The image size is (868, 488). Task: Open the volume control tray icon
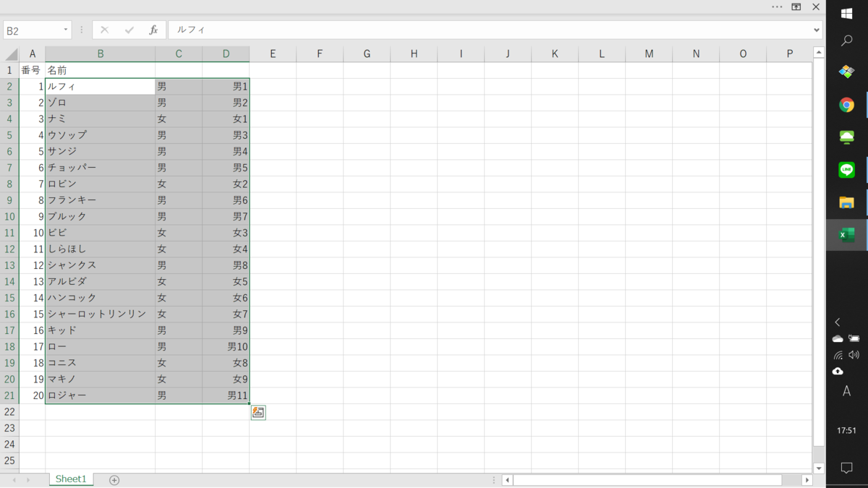(854, 355)
